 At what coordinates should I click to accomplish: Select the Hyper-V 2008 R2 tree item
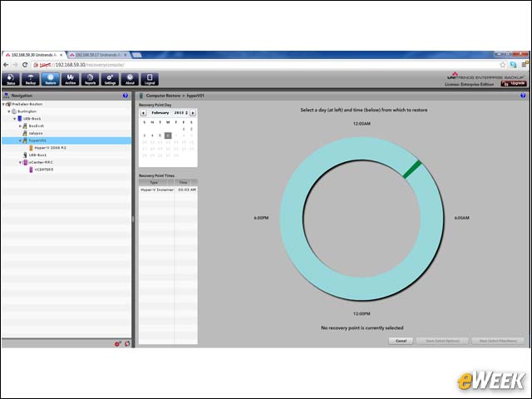pyautogui.click(x=50, y=148)
